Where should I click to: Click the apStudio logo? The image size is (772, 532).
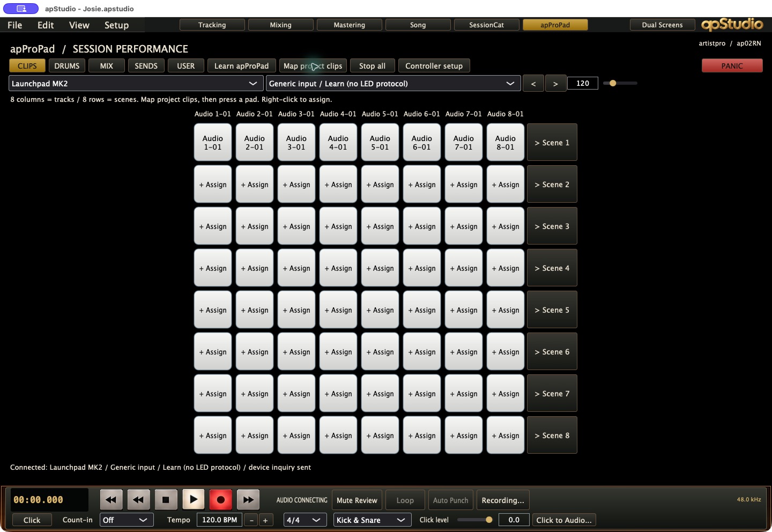click(732, 24)
